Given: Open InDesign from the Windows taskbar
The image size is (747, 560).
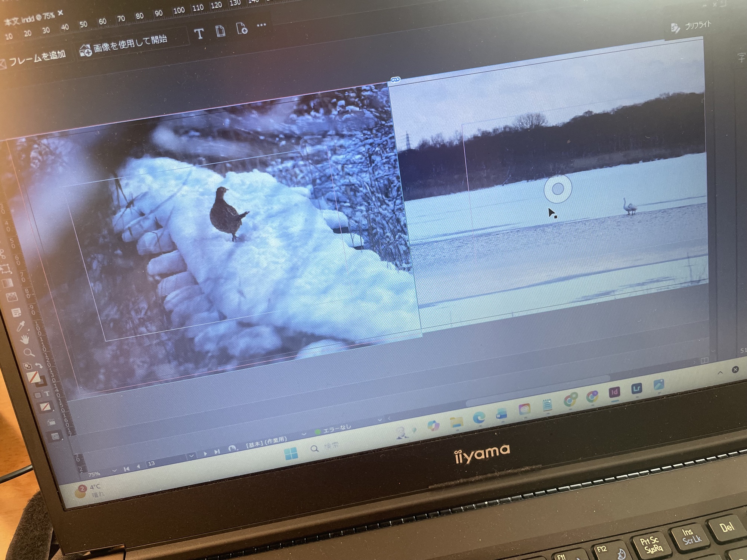Looking at the screenshot, I should click(614, 392).
